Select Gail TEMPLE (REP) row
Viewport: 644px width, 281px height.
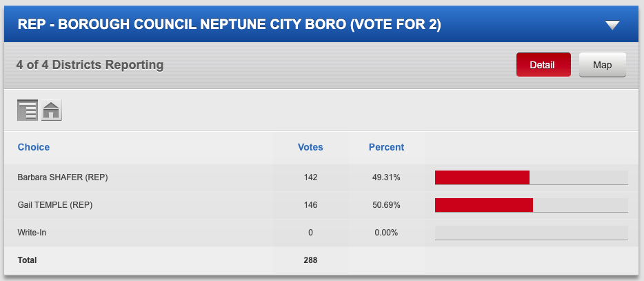[x=321, y=205]
